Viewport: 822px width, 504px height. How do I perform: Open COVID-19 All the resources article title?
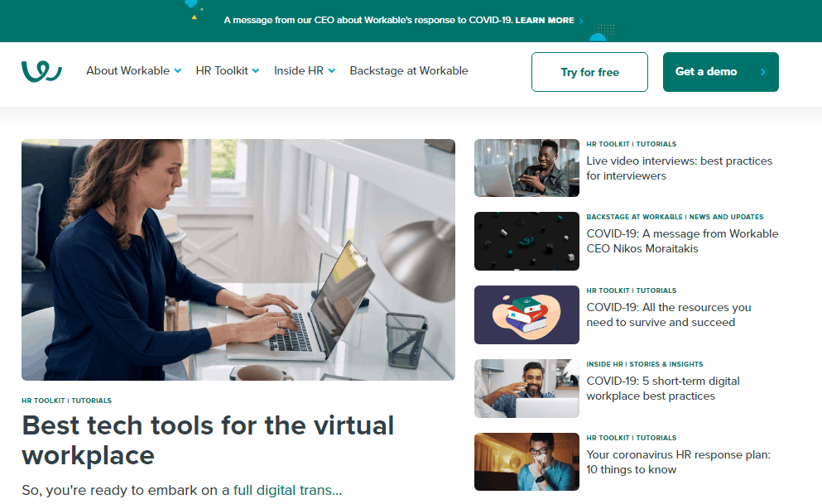coord(668,314)
